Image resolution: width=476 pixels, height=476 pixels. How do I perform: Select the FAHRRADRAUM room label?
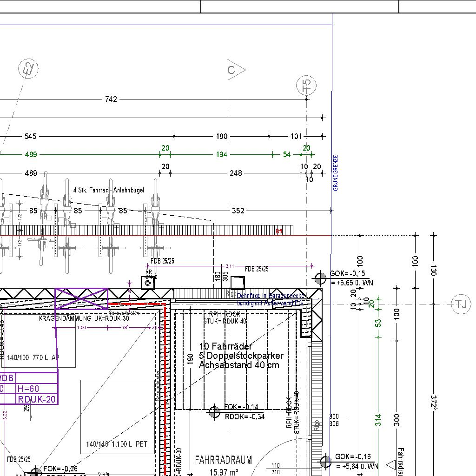click(223, 460)
